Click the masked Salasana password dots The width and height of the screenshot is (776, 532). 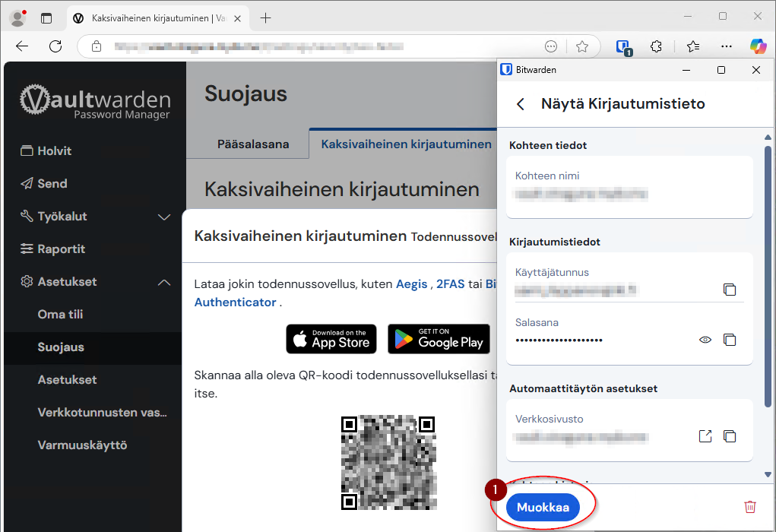tap(559, 340)
